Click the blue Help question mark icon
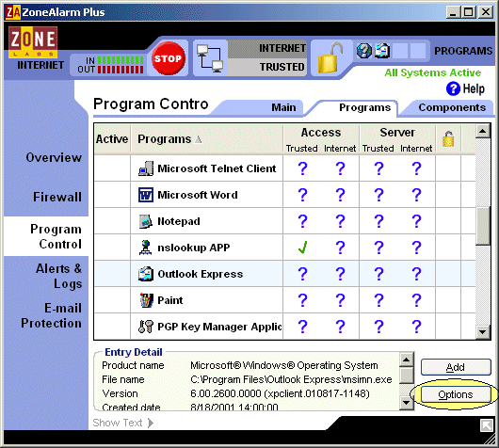Image resolution: width=499 pixels, height=448 pixels. pos(453,88)
